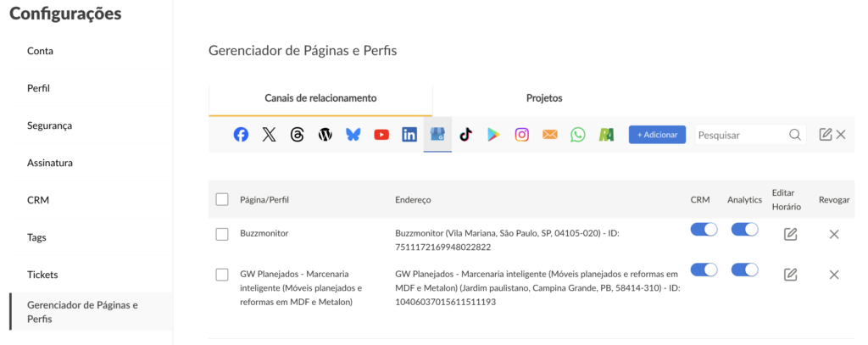This screenshot has height=345, width=868.
Task: Go to Tickets settings section
Action: pyautogui.click(x=42, y=275)
